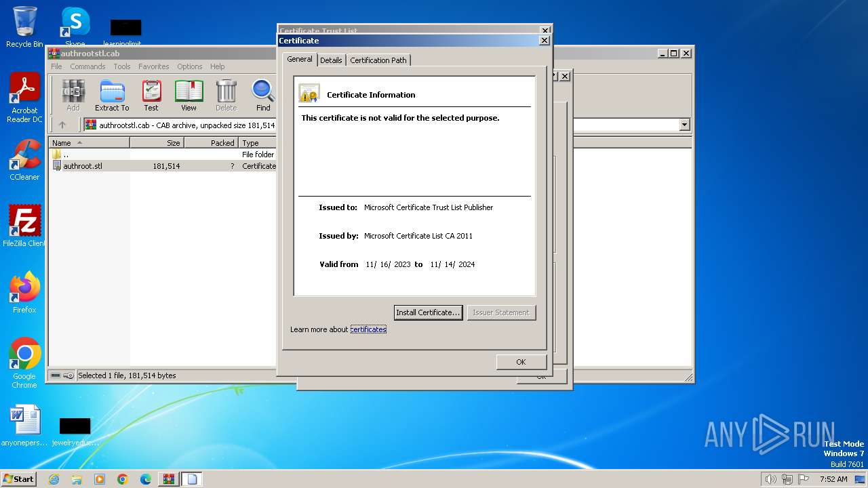Viewport: 868px width, 488px height.
Task: Click the Test toolbar icon in WinRAR
Action: 151,96
